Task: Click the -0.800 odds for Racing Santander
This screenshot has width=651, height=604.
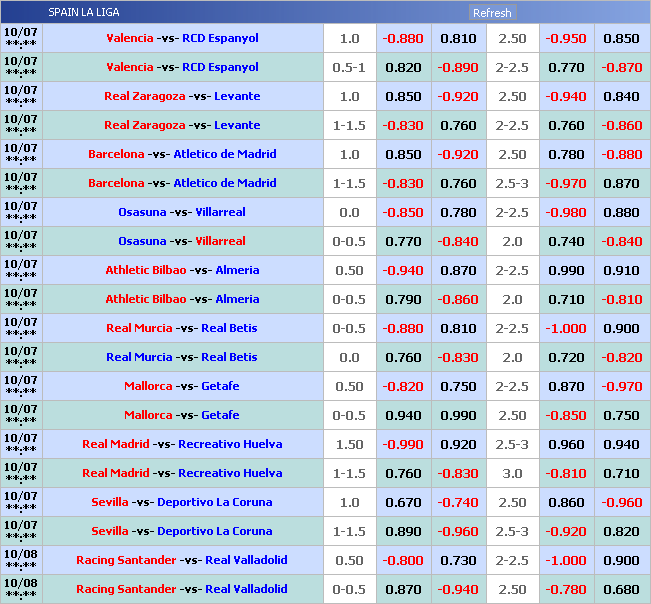Action: click(403, 560)
